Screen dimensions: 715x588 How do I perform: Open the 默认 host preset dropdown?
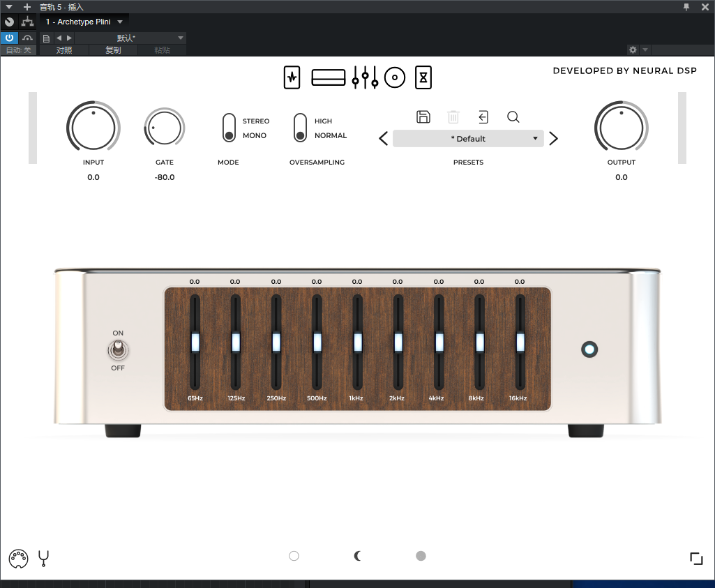(x=130, y=38)
